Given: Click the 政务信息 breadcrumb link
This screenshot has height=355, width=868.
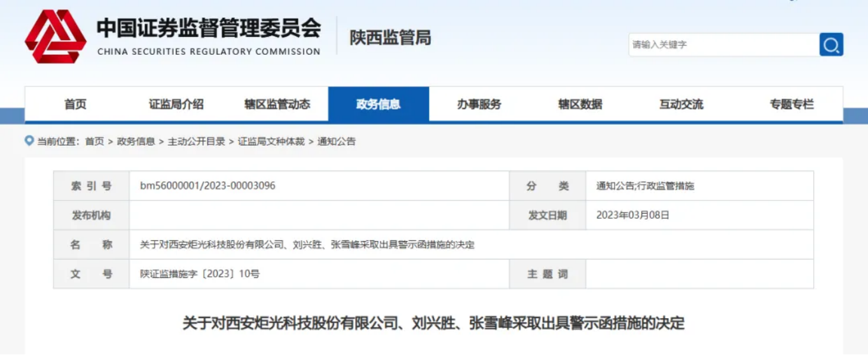Looking at the screenshot, I should (x=136, y=141).
